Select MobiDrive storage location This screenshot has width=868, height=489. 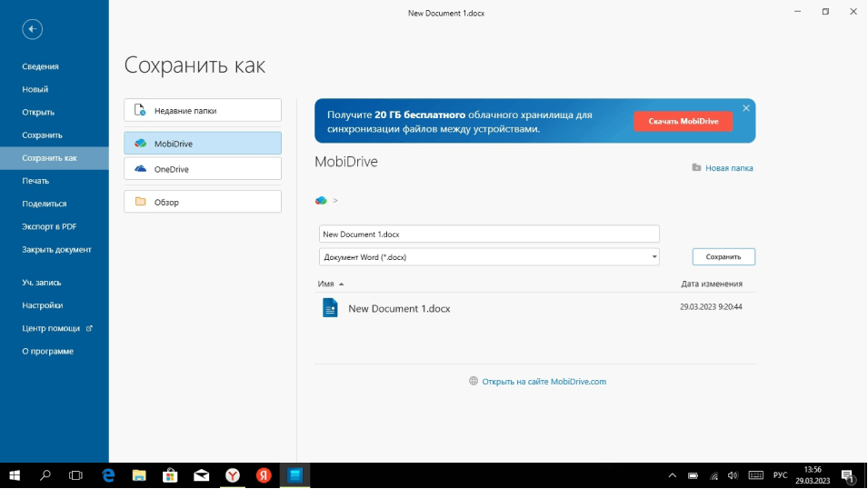click(x=203, y=144)
